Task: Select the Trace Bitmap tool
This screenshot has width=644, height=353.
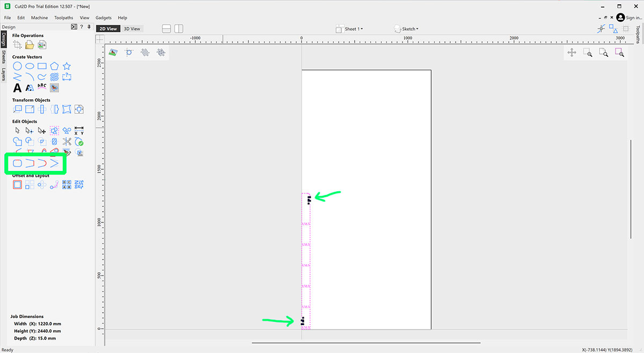Action: tap(54, 88)
